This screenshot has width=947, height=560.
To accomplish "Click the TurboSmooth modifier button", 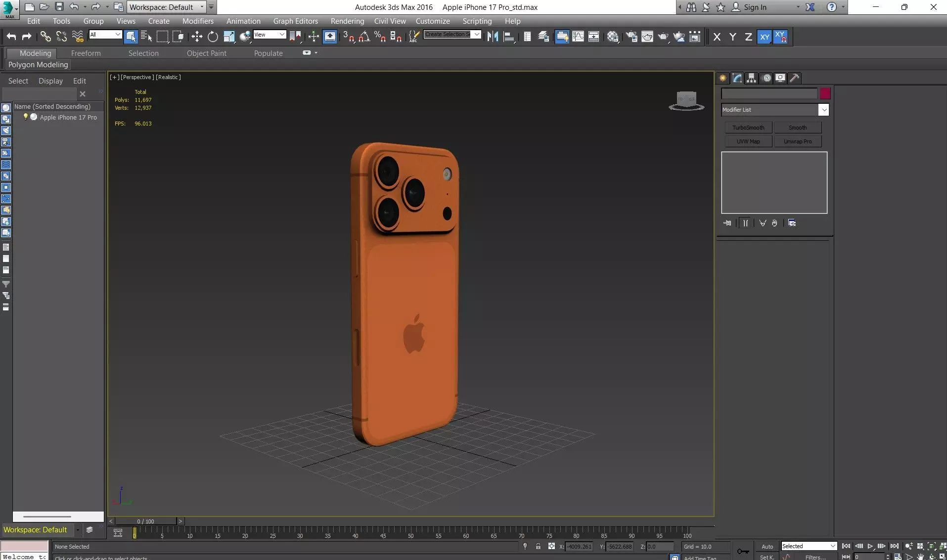I will coord(748,128).
